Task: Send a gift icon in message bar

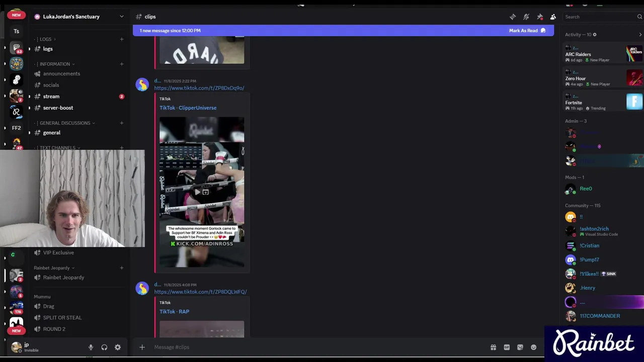Action: (x=493, y=347)
